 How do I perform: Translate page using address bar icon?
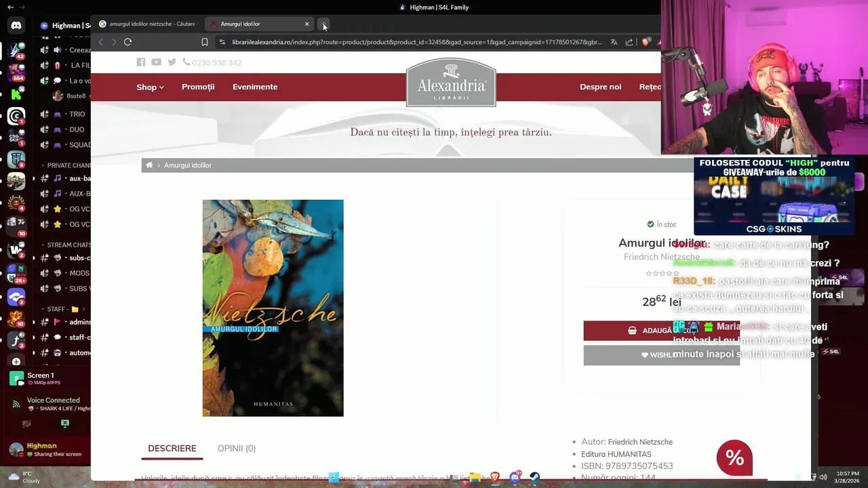614,42
